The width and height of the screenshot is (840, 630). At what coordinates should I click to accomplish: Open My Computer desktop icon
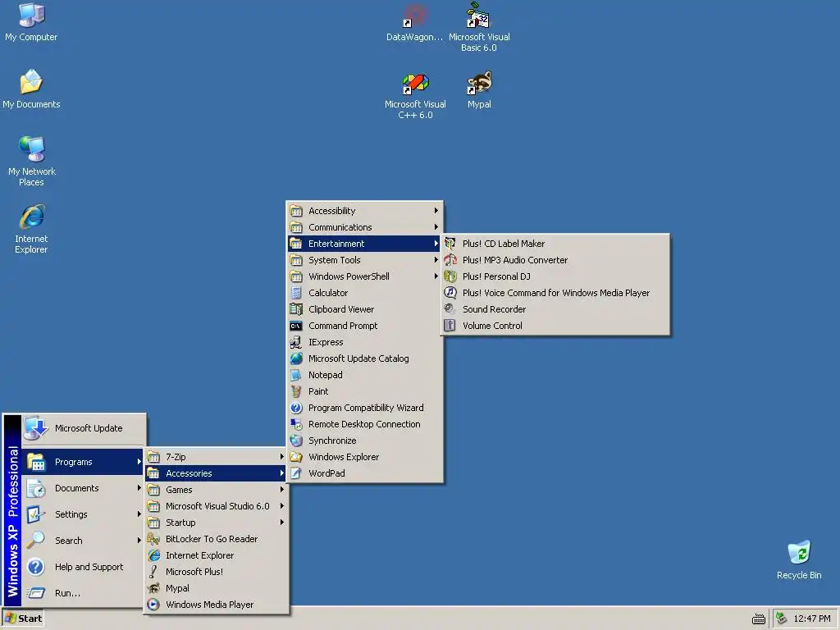tap(31, 22)
